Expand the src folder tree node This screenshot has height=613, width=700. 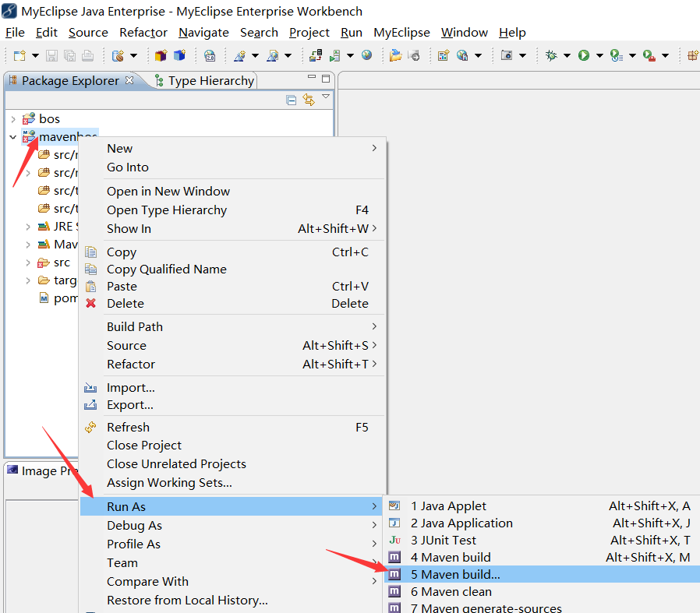pyautogui.click(x=28, y=262)
